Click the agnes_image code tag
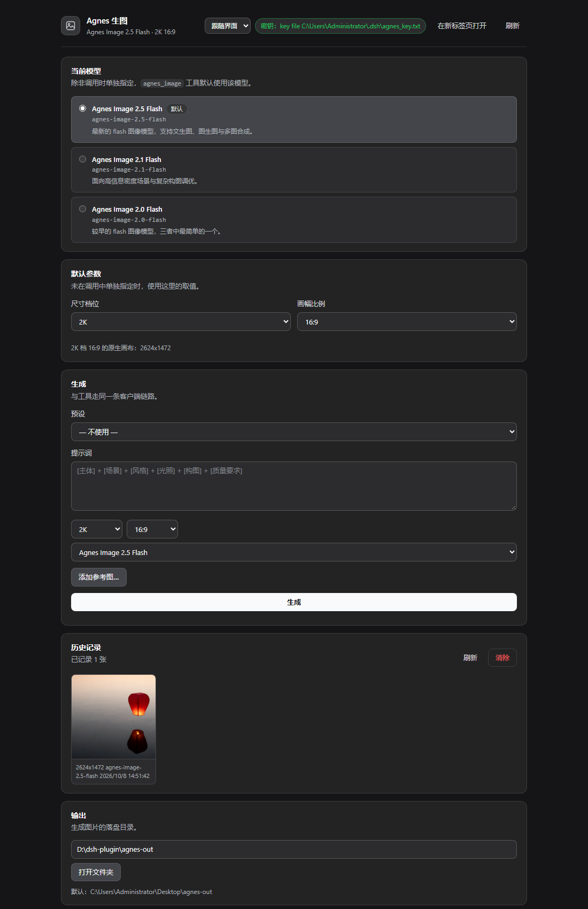The image size is (588, 909). point(162,83)
